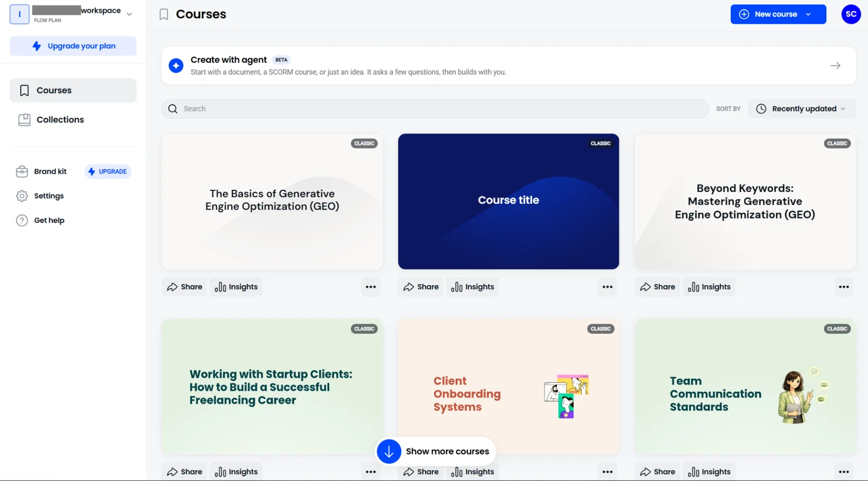868x481 pixels.
Task: Open Team Communication Standards course thumbnail
Action: tap(745, 387)
